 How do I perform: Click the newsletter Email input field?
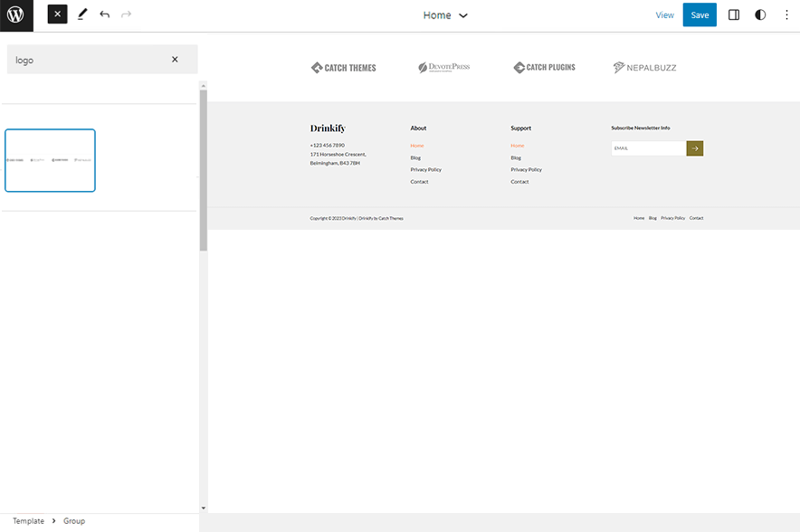pyautogui.click(x=648, y=148)
